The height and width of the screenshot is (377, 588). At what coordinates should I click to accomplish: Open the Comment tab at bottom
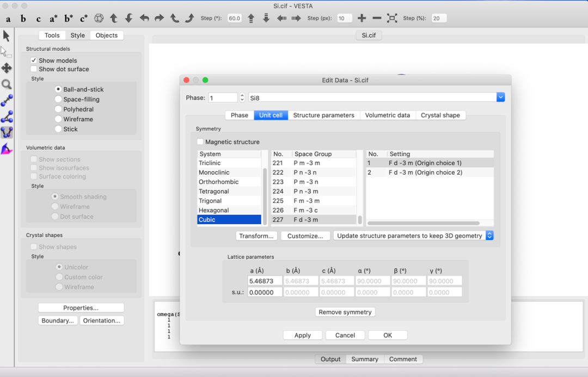click(403, 359)
